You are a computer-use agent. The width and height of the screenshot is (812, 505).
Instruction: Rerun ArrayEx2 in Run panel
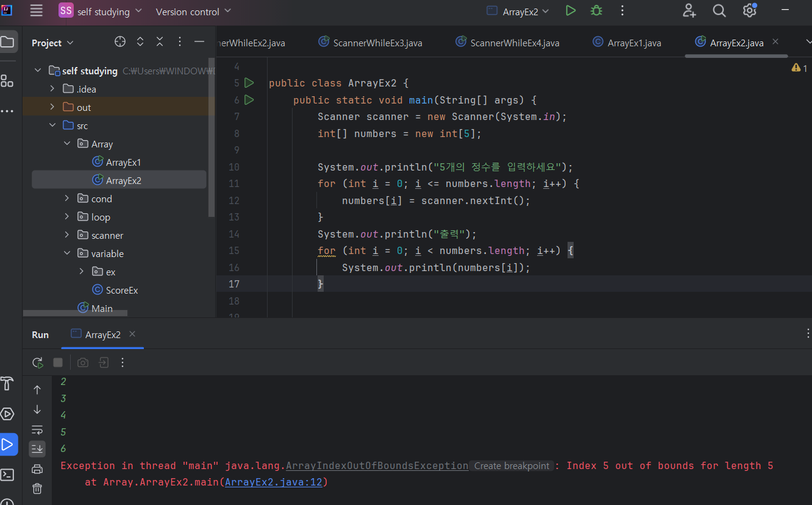coord(38,362)
